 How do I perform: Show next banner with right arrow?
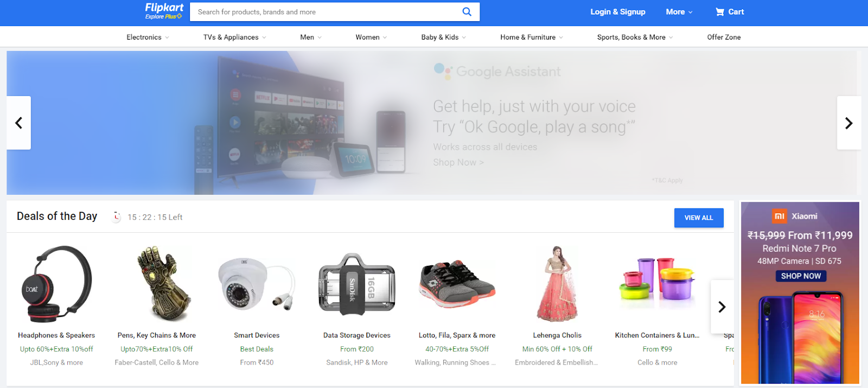click(849, 123)
